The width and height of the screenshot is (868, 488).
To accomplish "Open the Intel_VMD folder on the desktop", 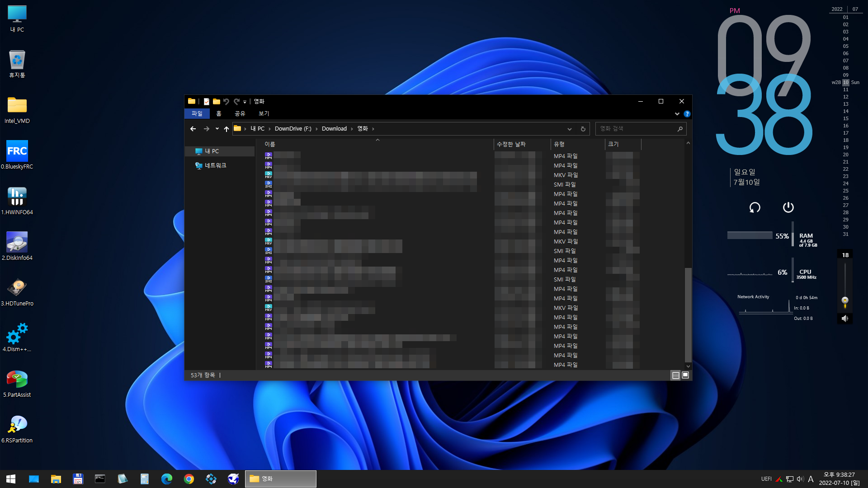I will pos(17,110).
